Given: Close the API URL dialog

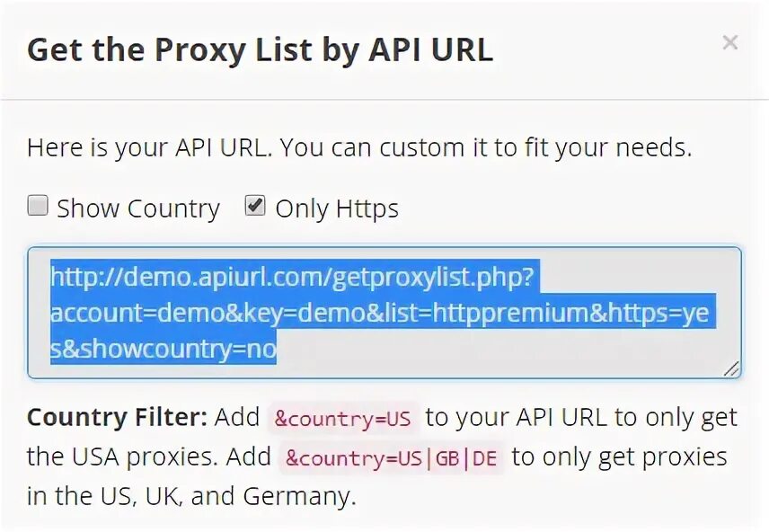Looking at the screenshot, I should click(729, 42).
